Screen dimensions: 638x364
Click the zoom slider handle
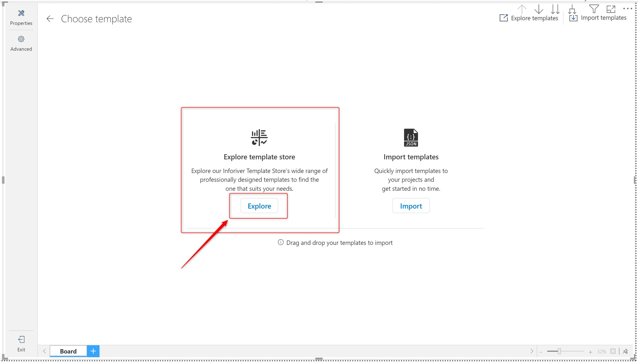[559, 351]
